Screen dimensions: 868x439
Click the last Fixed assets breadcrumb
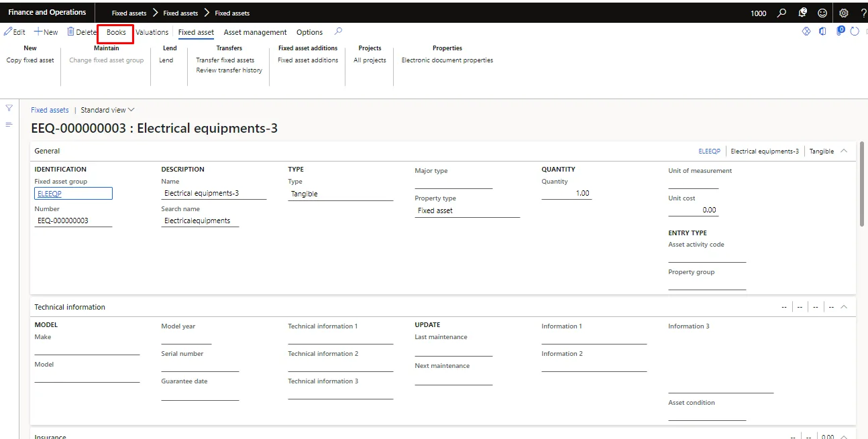tap(232, 13)
